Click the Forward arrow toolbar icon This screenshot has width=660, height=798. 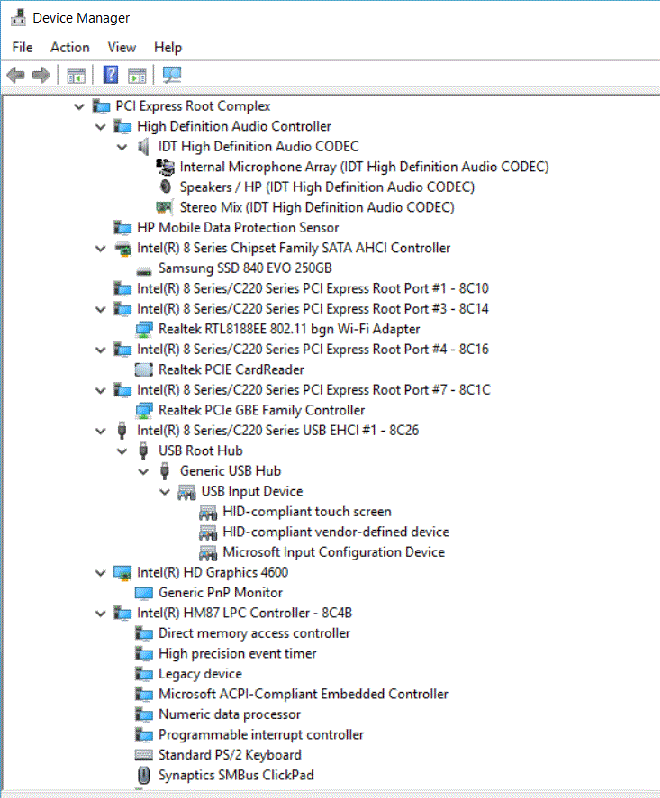[41, 75]
